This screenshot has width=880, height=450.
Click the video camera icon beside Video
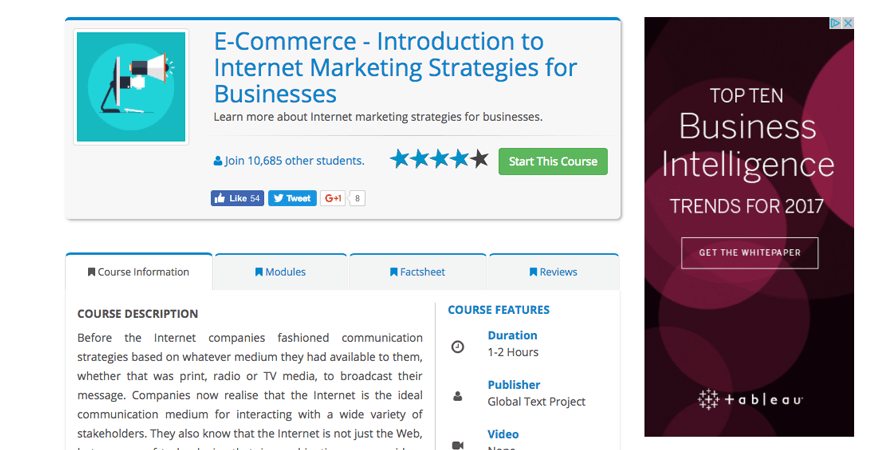pos(458,445)
